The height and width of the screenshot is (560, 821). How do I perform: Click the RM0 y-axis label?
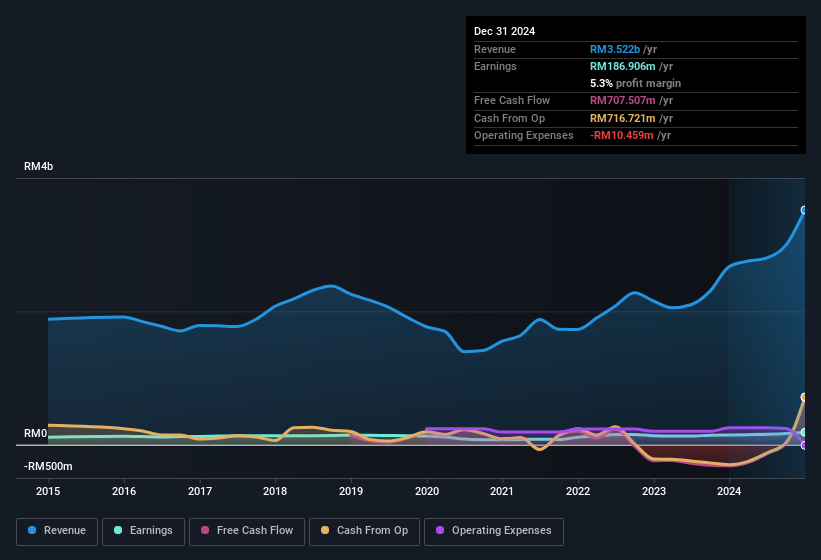[35, 433]
